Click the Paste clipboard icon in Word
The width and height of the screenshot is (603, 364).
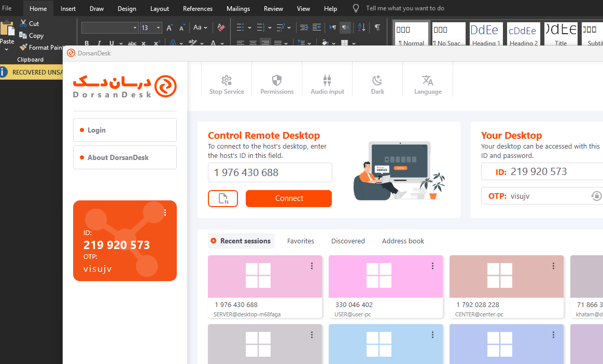(7, 29)
